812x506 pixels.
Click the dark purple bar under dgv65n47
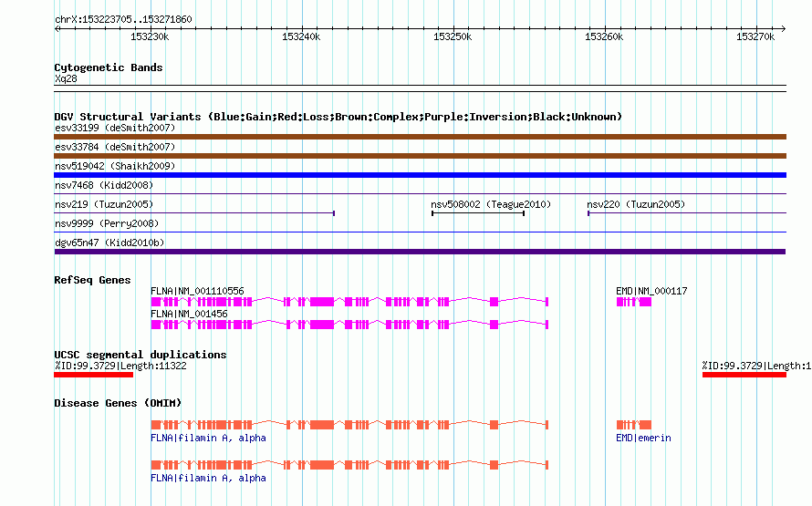point(420,252)
